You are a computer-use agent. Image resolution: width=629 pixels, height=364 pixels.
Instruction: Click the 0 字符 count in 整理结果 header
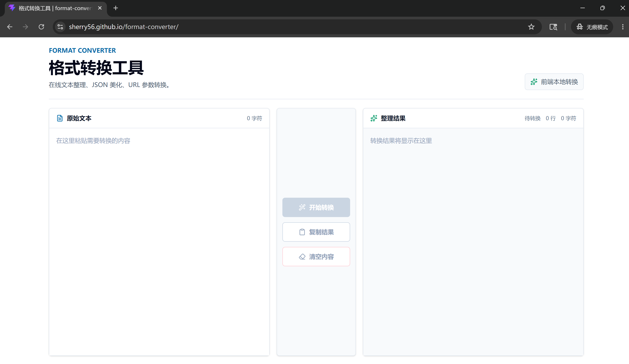pyautogui.click(x=568, y=118)
